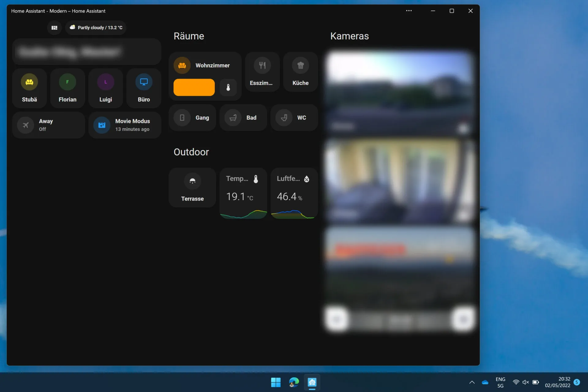Click the Stubä yellow sofa icon
Screen dimensions: 588x392
pos(29,82)
